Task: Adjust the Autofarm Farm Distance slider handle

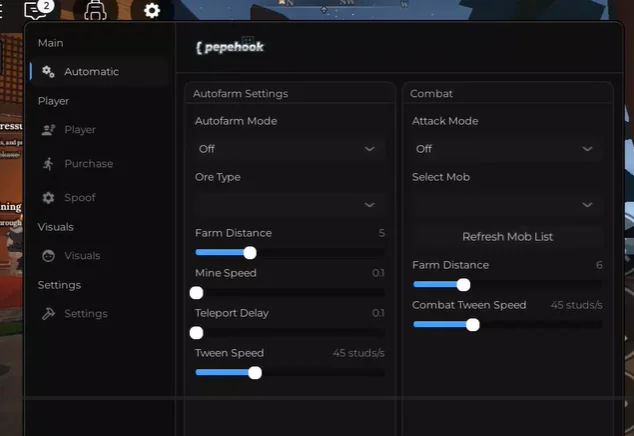Action: [x=250, y=253]
